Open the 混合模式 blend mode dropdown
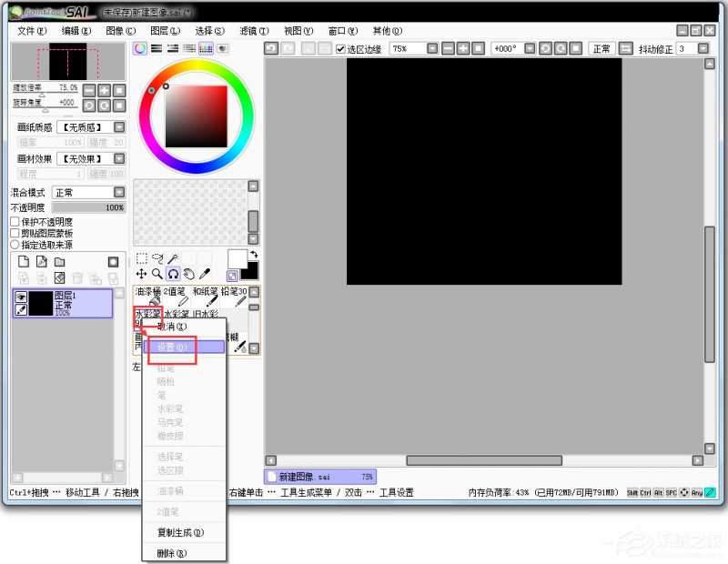728x564 pixels. pos(118,192)
